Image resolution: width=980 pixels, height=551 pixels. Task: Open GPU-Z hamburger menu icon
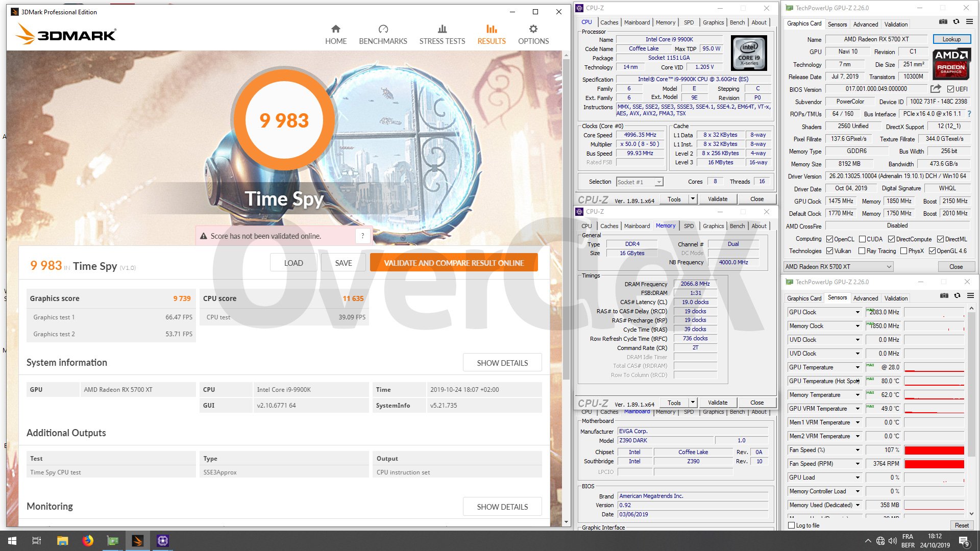coord(969,22)
